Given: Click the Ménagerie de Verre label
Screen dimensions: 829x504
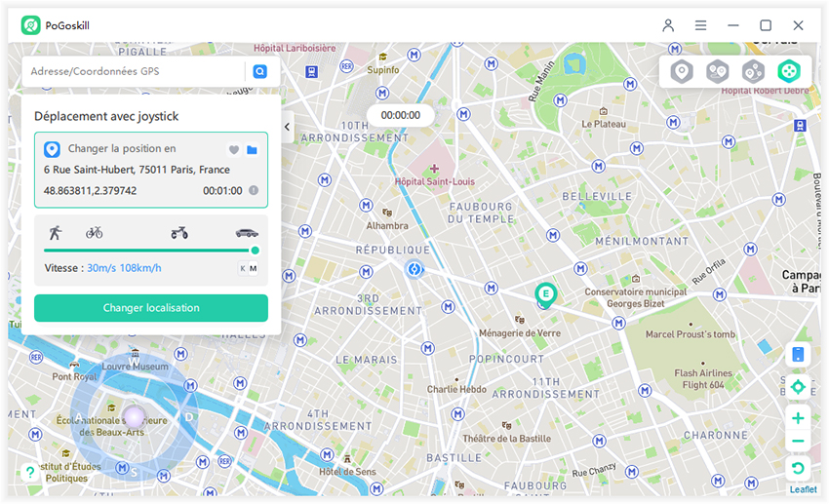Looking at the screenshot, I should tap(520, 332).
